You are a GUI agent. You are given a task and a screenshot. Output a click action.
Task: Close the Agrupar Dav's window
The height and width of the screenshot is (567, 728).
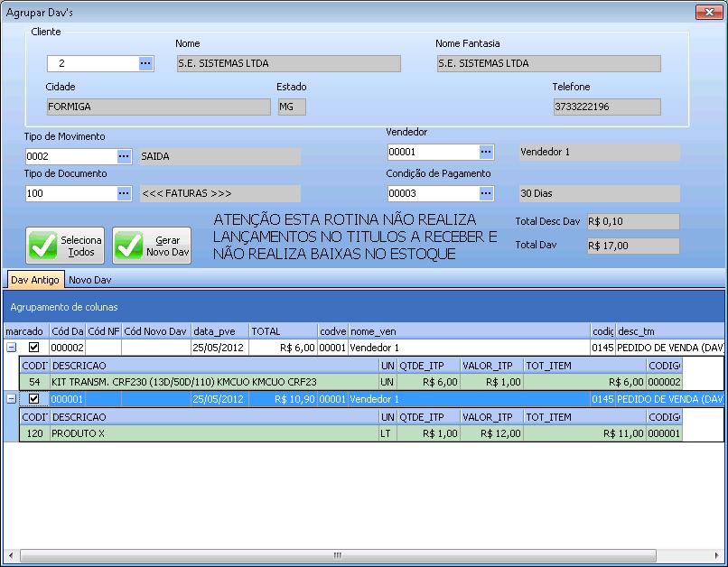[707, 12]
